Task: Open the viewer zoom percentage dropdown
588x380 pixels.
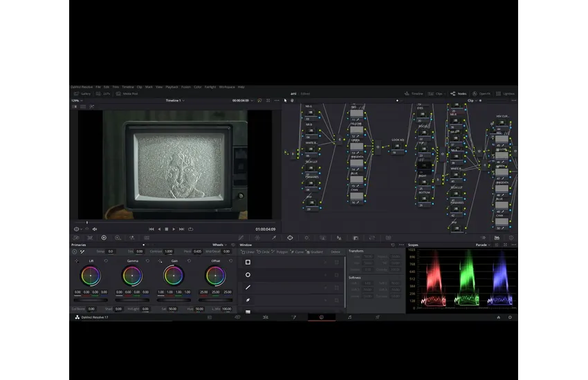Action: (x=76, y=100)
